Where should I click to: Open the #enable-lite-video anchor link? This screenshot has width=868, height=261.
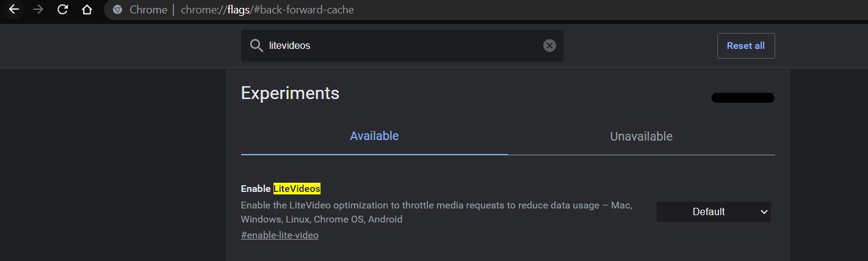coord(280,235)
